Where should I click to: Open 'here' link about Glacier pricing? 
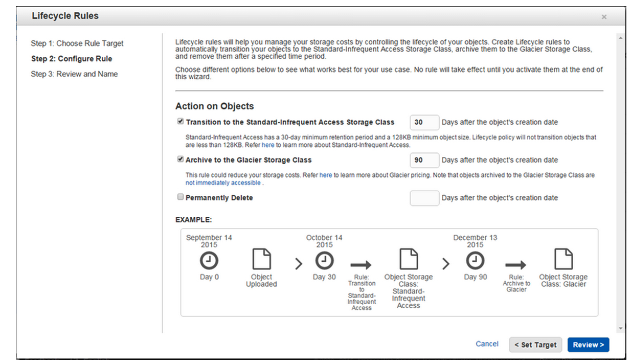tap(326, 175)
